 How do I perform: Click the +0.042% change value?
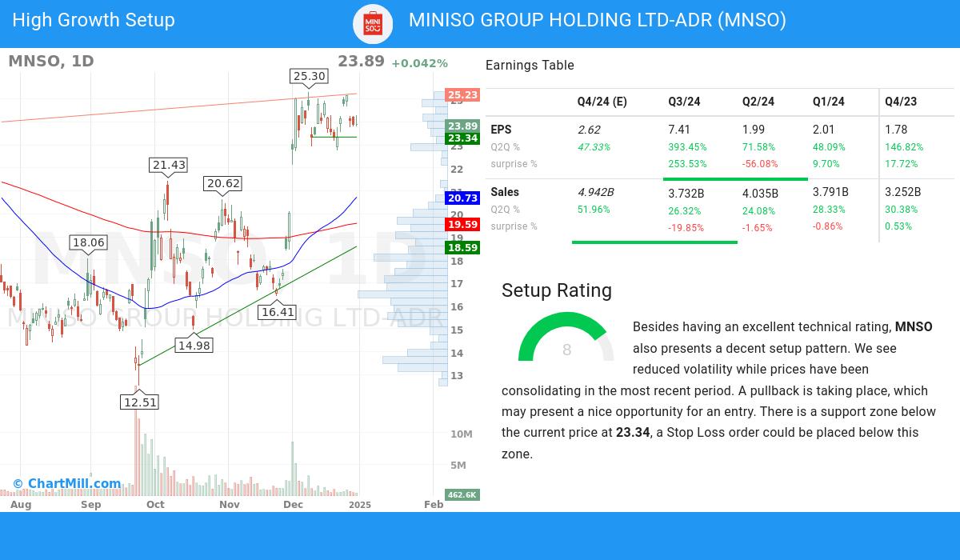(x=419, y=63)
